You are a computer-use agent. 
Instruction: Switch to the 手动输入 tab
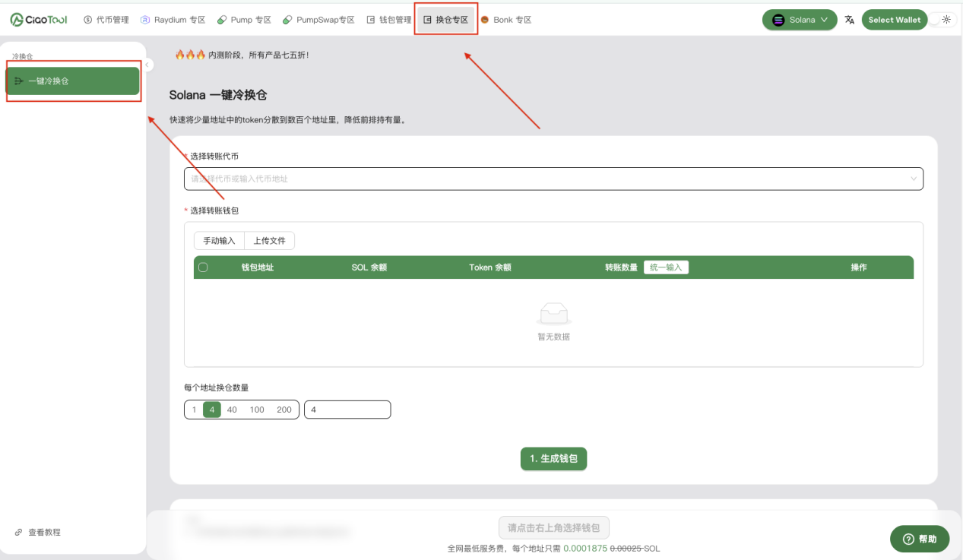pyautogui.click(x=219, y=241)
